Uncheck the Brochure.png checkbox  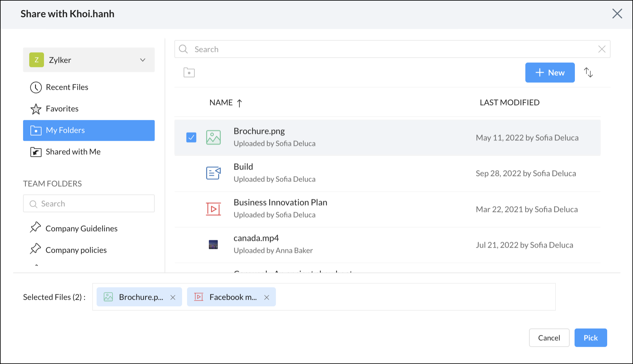coord(191,137)
